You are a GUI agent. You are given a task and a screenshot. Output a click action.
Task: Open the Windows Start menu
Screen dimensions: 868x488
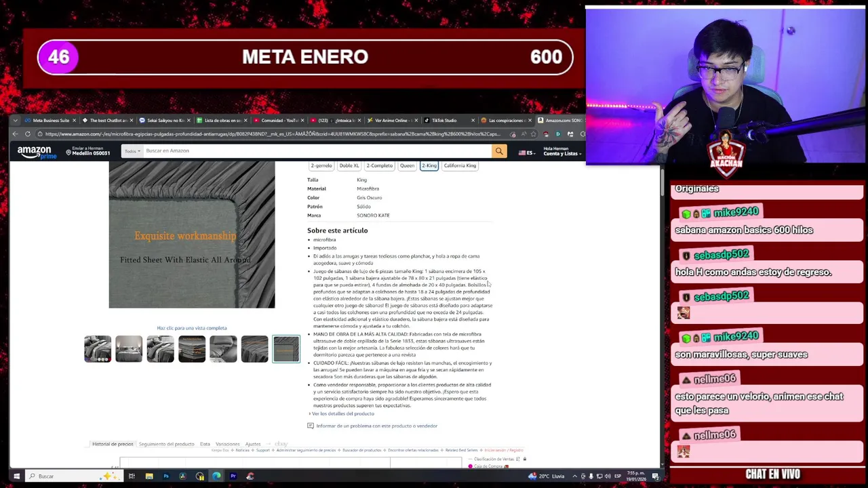click(16, 476)
